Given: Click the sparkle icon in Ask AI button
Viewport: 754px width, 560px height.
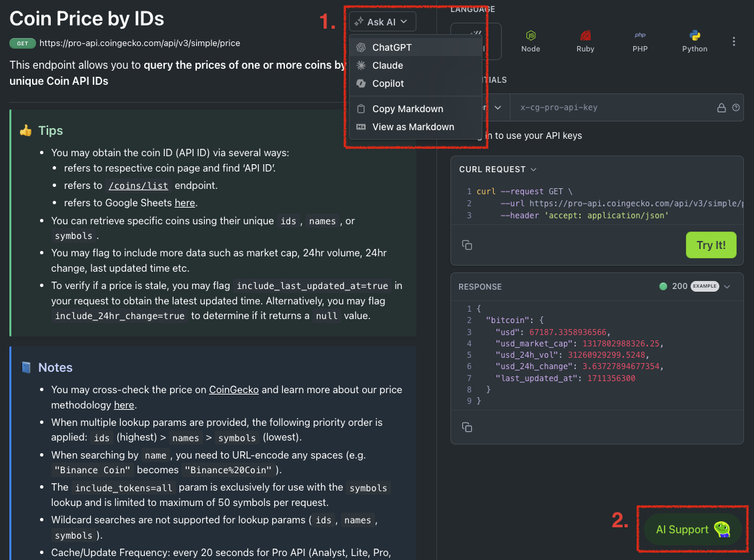Looking at the screenshot, I should click(359, 21).
